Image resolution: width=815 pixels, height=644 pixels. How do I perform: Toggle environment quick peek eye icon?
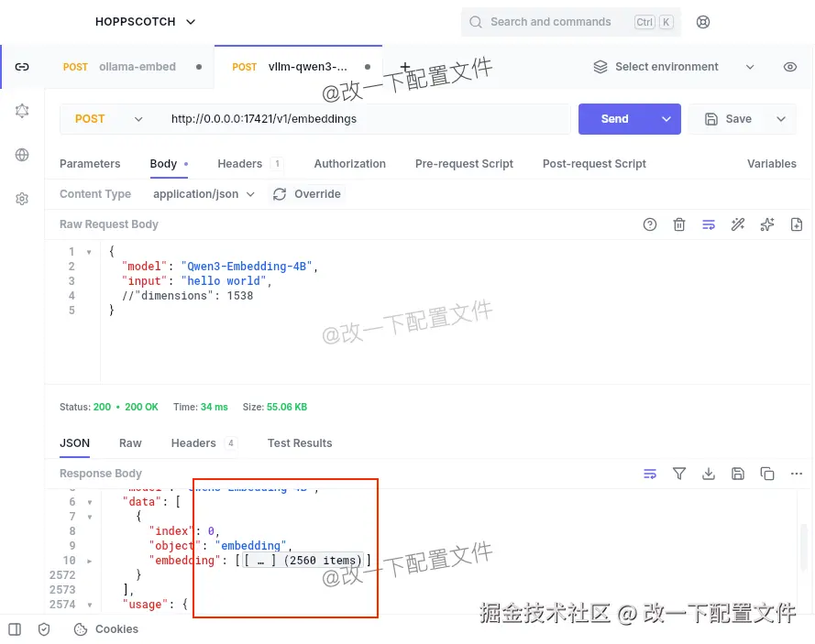790,67
